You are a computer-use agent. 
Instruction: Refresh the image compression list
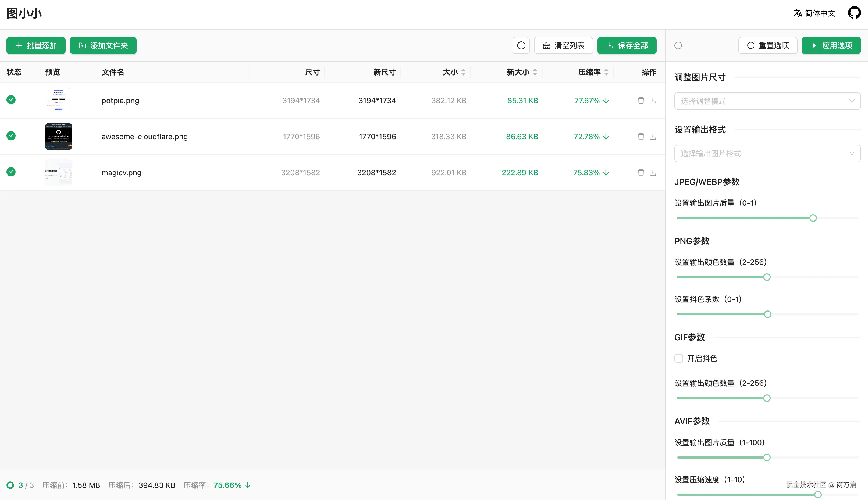[521, 45]
